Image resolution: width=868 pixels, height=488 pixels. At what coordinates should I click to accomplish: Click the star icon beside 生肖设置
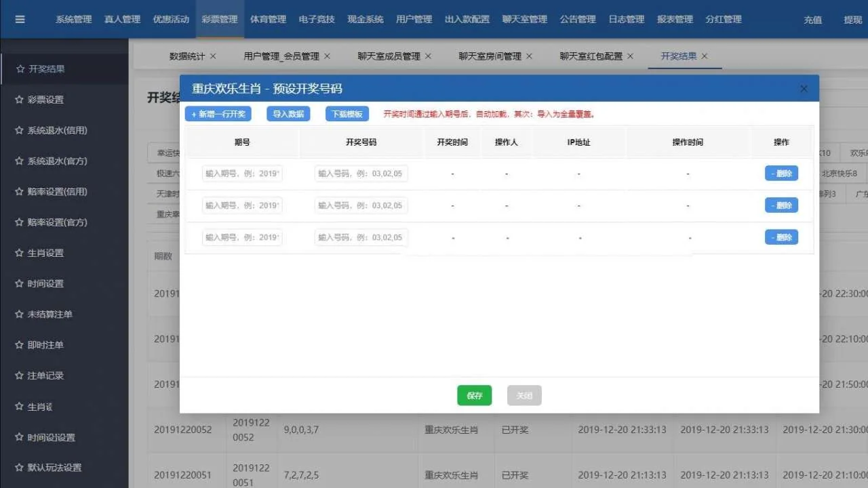(19, 253)
